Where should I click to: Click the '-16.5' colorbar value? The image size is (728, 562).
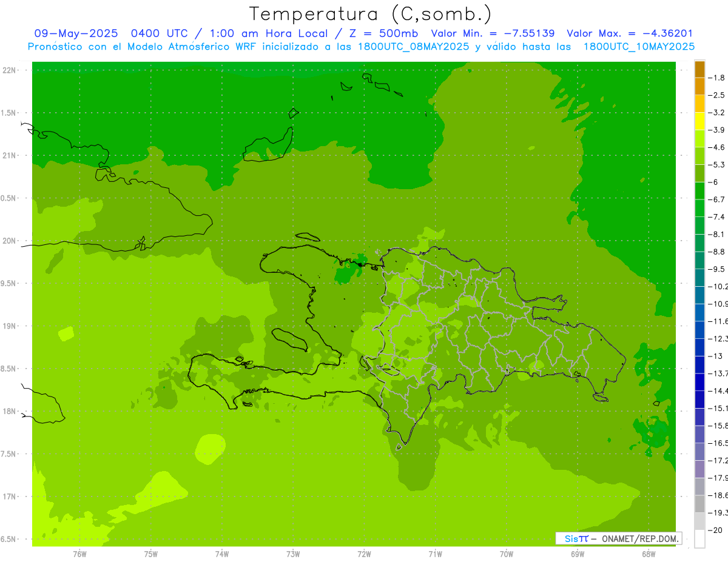click(718, 443)
